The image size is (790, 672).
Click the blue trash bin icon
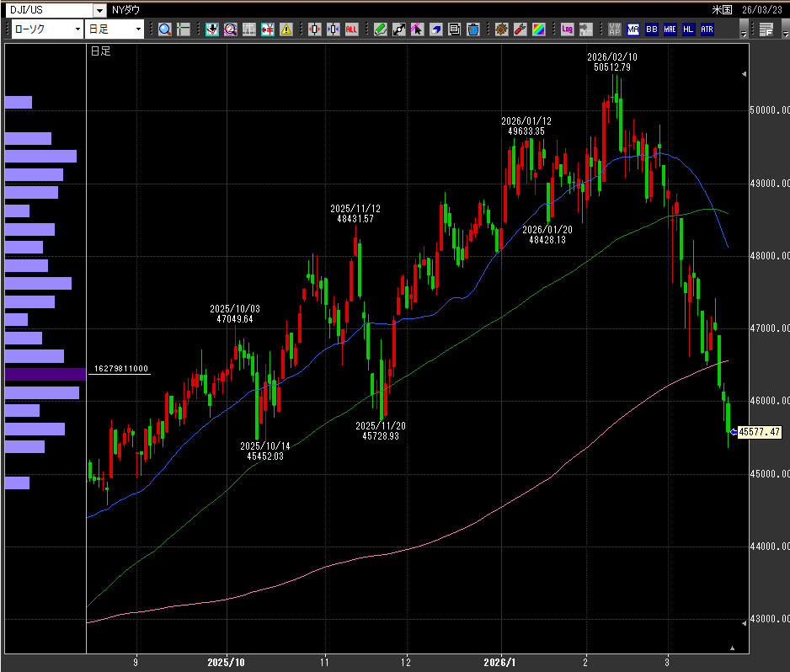473,29
